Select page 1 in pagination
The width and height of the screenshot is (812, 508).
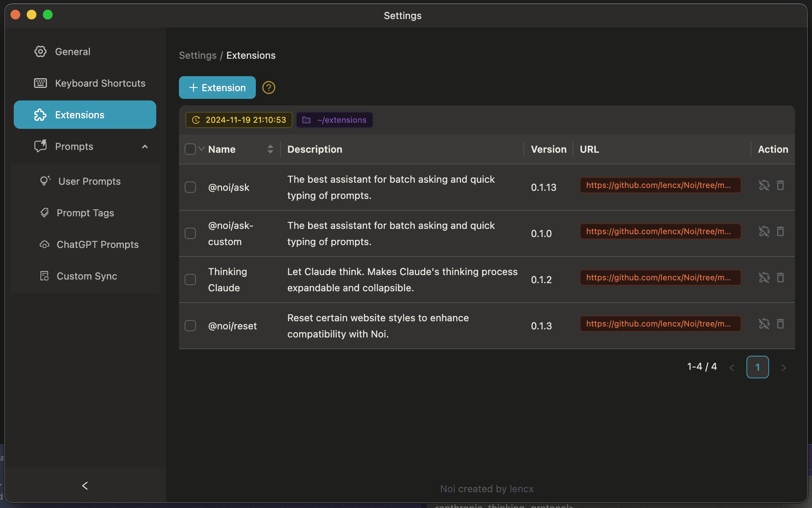coord(757,367)
